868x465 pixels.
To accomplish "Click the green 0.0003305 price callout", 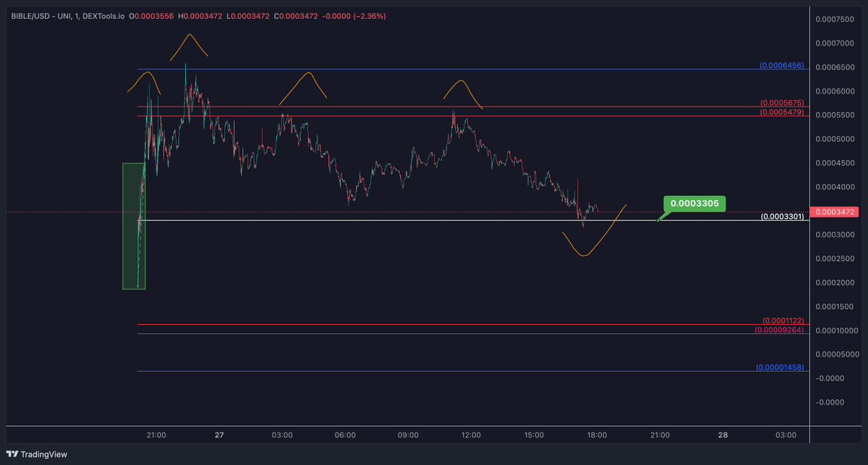I will point(694,204).
